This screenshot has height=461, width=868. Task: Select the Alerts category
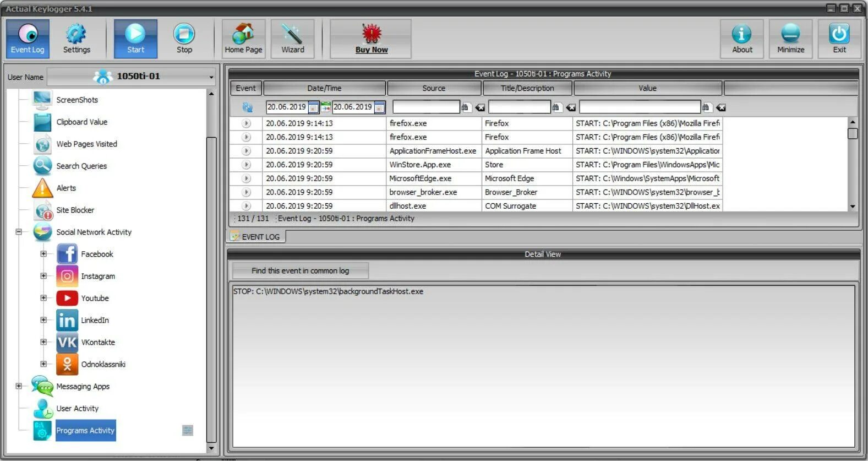(66, 188)
